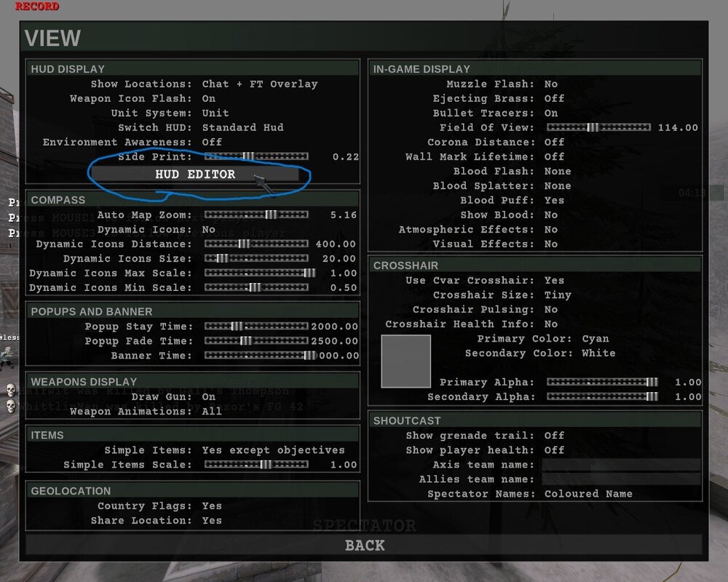Cycle Show Locations setting Chat + FT Overlay
This screenshot has width=728, height=582.
click(260, 84)
